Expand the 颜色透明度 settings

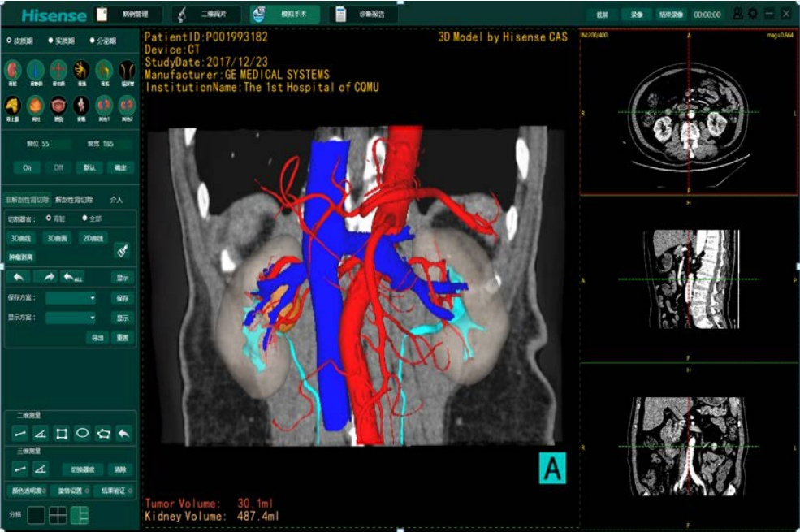(x=28, y=491)
